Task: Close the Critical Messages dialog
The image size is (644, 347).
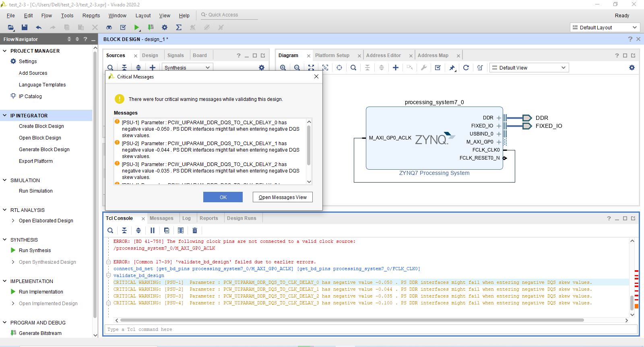Action: [316, 76]
